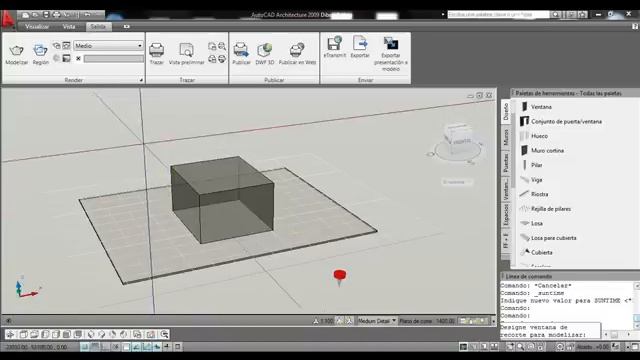
Task: Select the Ventana tool in palette
Action: click(536, 107)
